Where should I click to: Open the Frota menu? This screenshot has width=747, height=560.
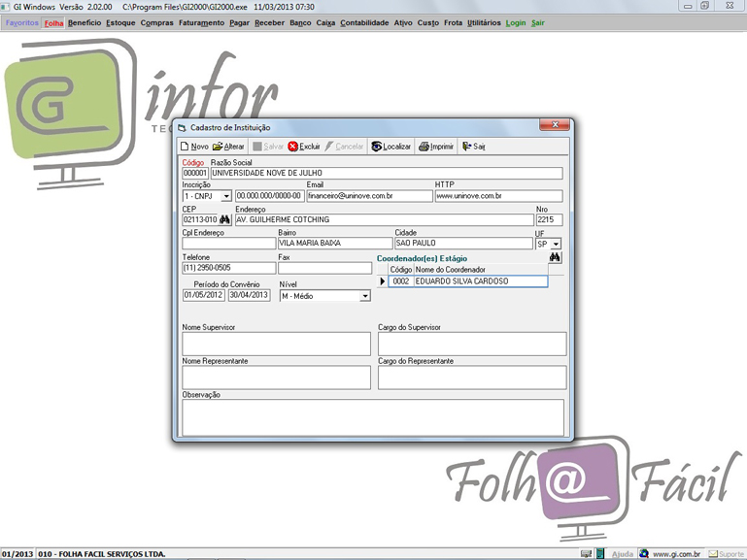[x=453, y=23]
